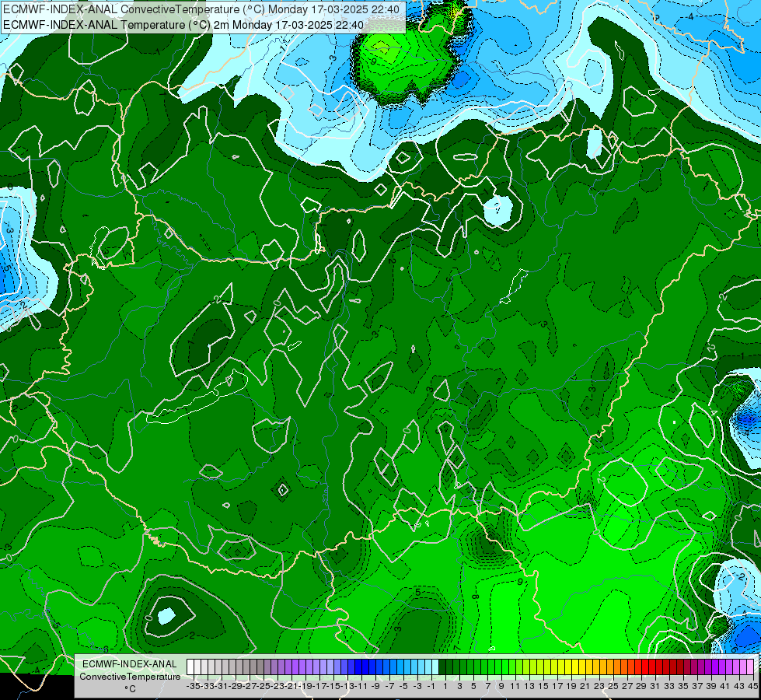Screen dimensions: 761x700
Task: Click the ConvectiveTemperature legend label
Action: [130, 677]
